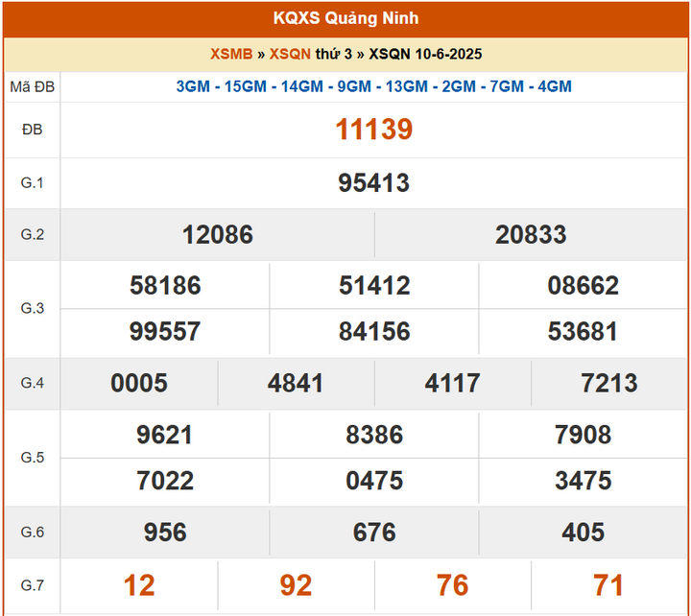This screenshot has height=616, width=691.
Task: Select the G.7 row label
Action: tap(33, 585)
